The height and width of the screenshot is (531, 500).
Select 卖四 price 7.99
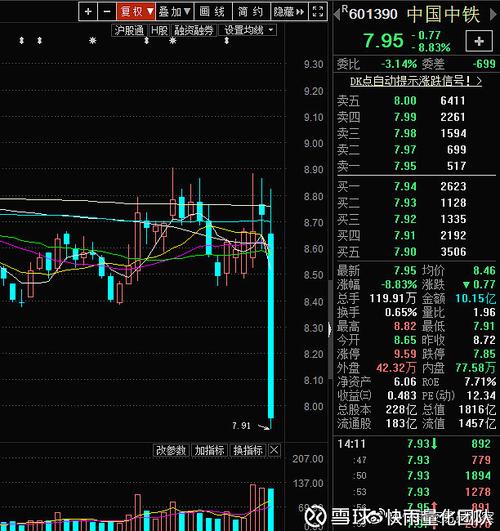tap(405, 117)
